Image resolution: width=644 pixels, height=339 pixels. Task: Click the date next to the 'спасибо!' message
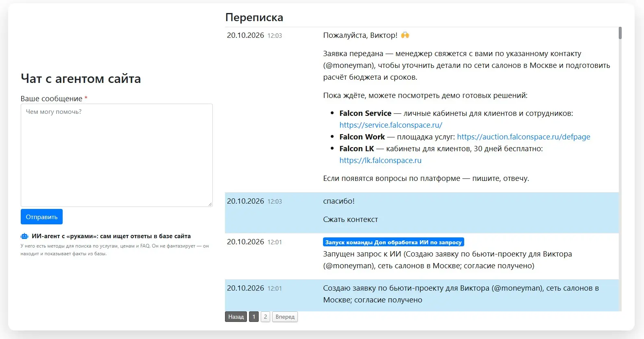point(245,201)
